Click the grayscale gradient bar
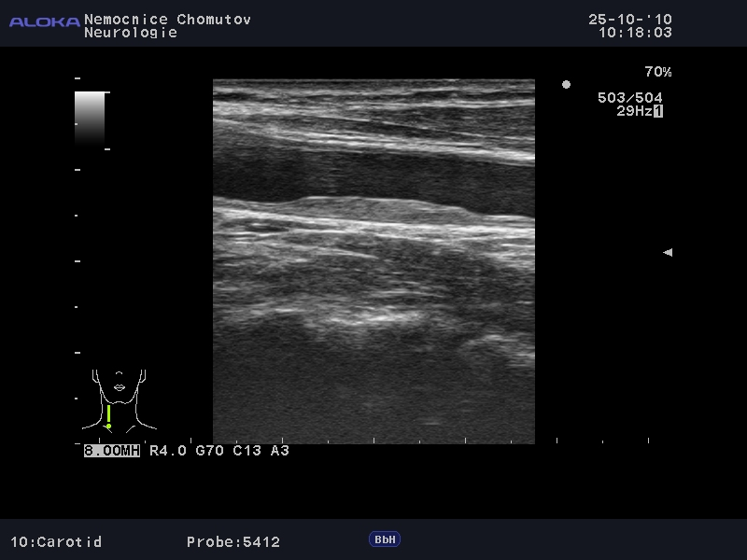The height and width of the screenshot is (560, 747). coord(90,119)
